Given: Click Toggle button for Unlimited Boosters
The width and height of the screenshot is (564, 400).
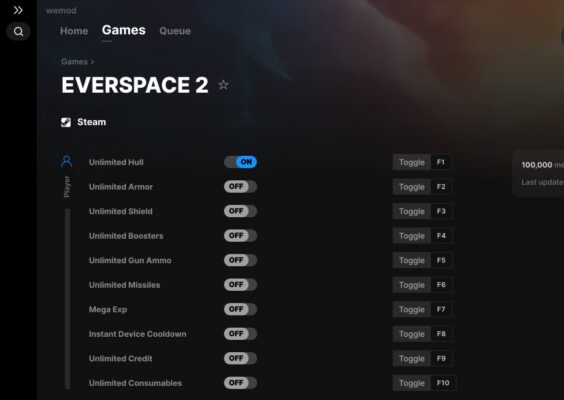Looking at the screenshot, I should [412, 236].
